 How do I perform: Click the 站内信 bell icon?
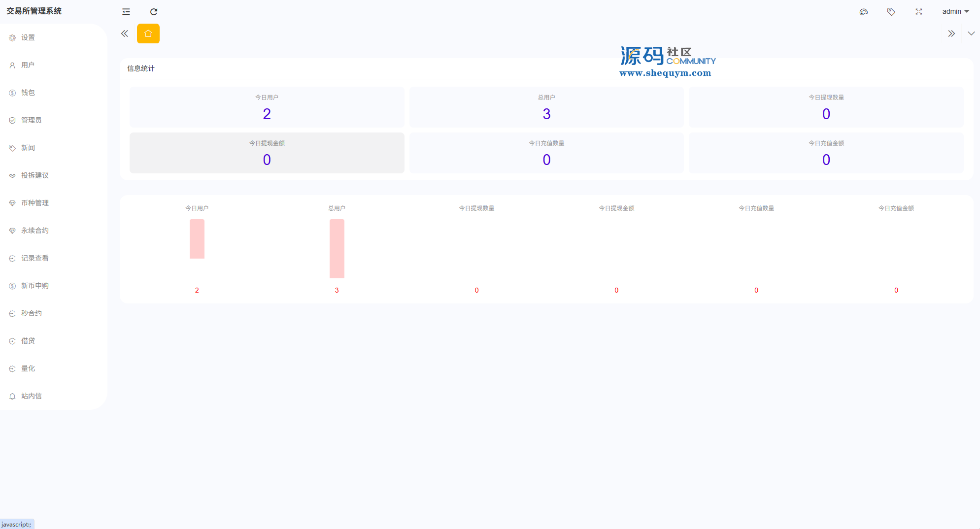[12, 397]
